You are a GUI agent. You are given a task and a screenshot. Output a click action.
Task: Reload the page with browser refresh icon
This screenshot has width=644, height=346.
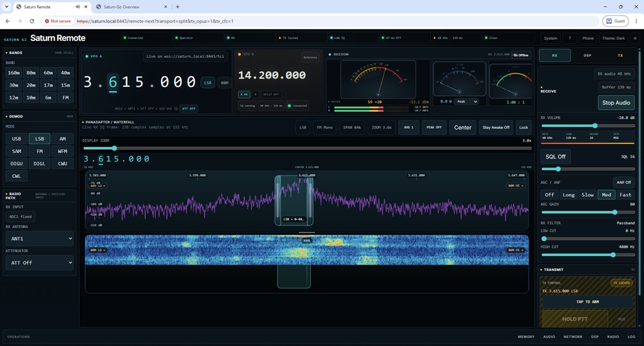(31, 21)
